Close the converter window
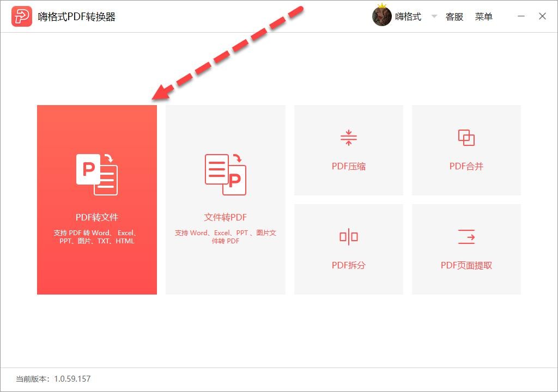Viewport: 558px width, 392px height. click(542, 16)
